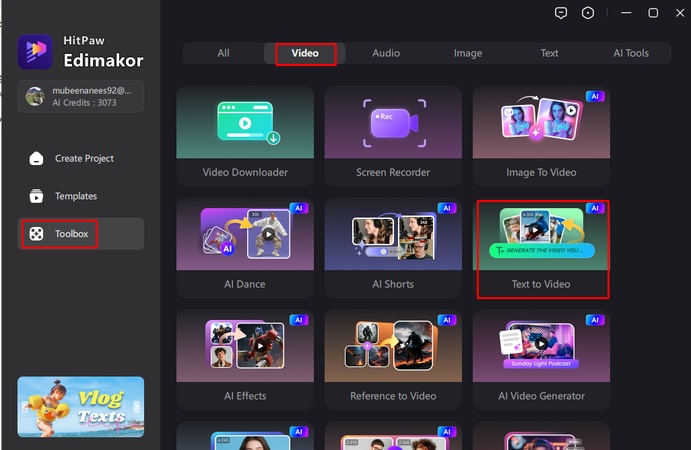Click the Create Project label
Viewport: 691px width, 450px height.
(84, 158)
